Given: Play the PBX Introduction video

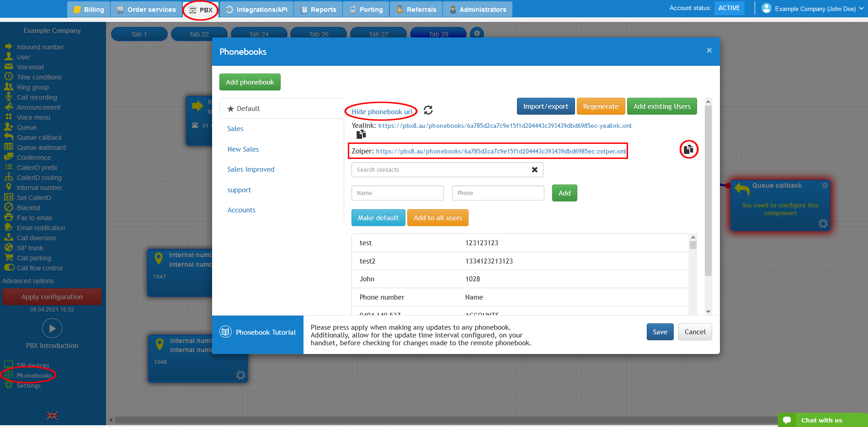Looking at the screenshot, I should [52, 328].
